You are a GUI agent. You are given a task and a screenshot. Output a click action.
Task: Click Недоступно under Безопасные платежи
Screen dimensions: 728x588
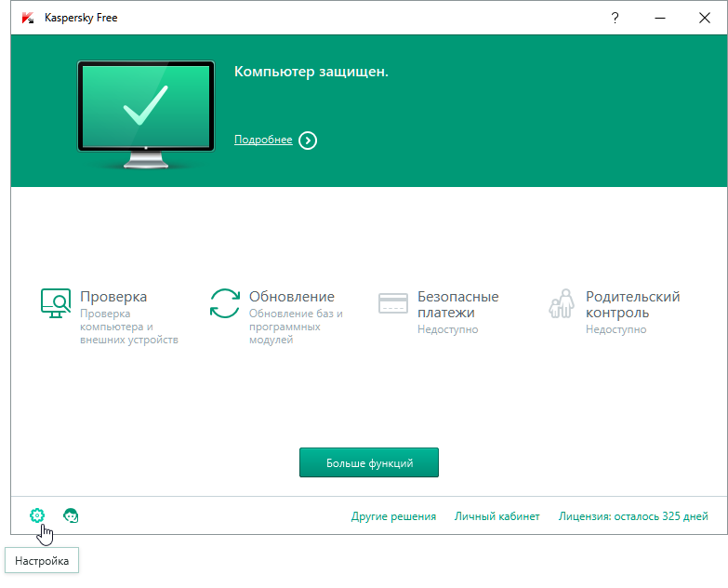pos(447,329)
